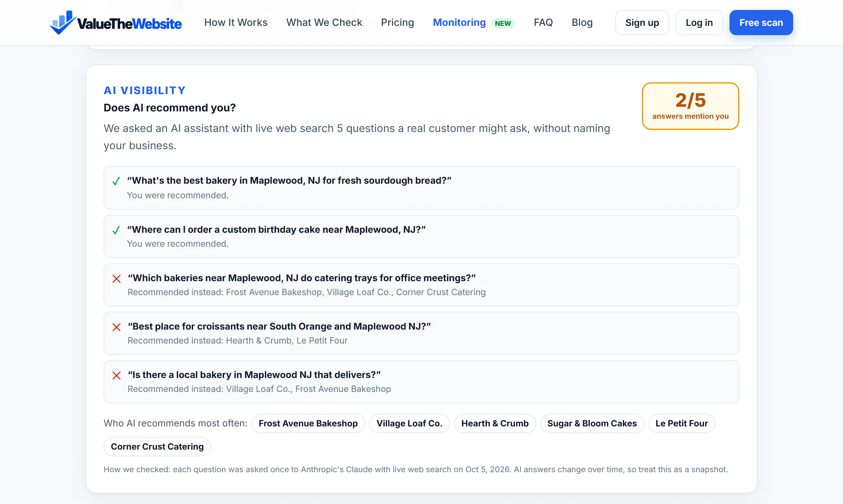Go to What We Check
Image resolution: width=843 pixels, height=504 pixels.
pos(324,23)
